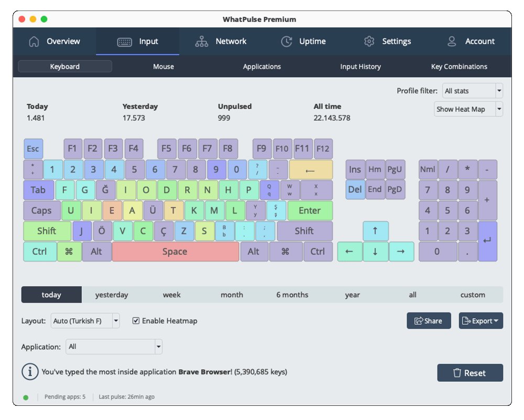The image size is (524, 420).
Task: Click the right arrow key on heatmap
Action: click(x=401, y=252)
